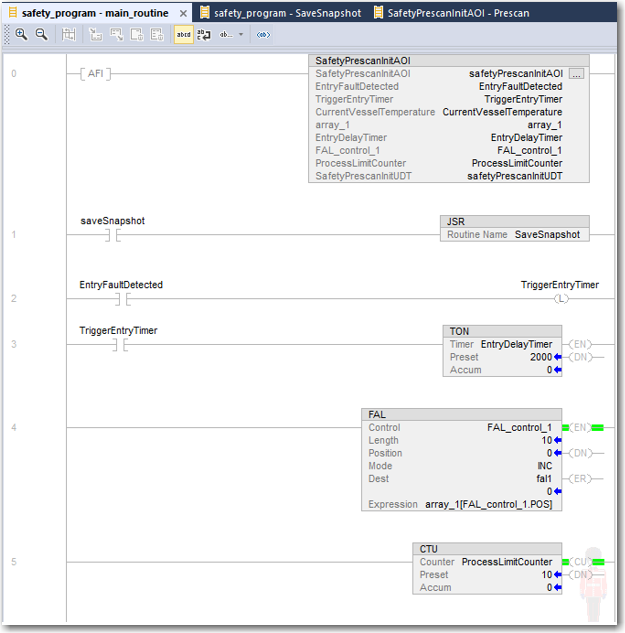
Task: Click the ER output of the FAL
Action: coord(580,479)
